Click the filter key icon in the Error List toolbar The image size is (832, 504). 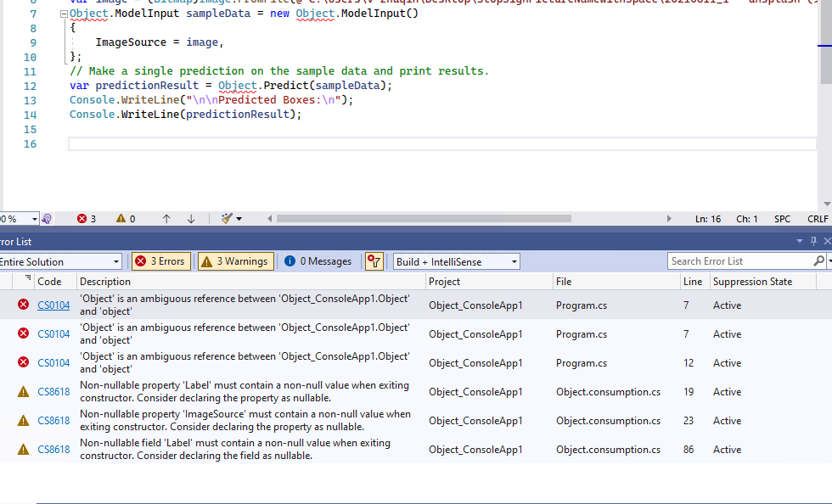374,260
